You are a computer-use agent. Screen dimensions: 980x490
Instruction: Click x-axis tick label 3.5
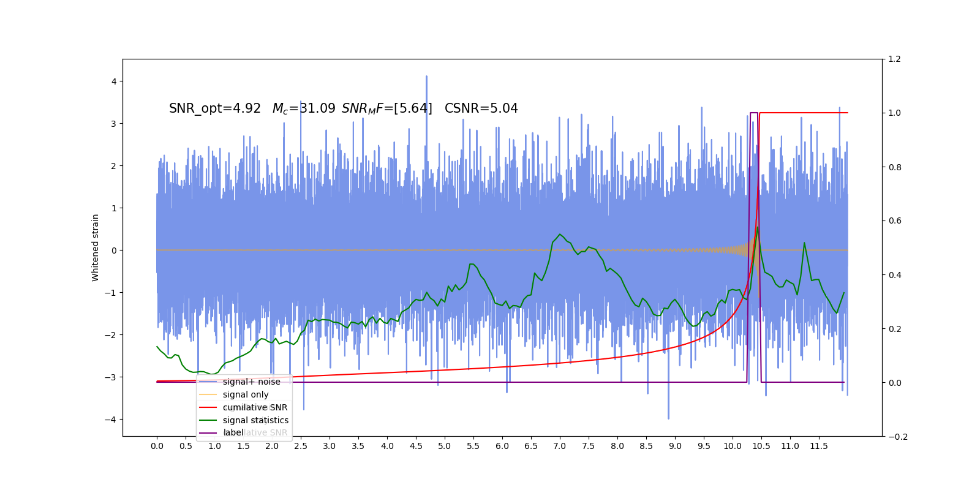[358, 446]
